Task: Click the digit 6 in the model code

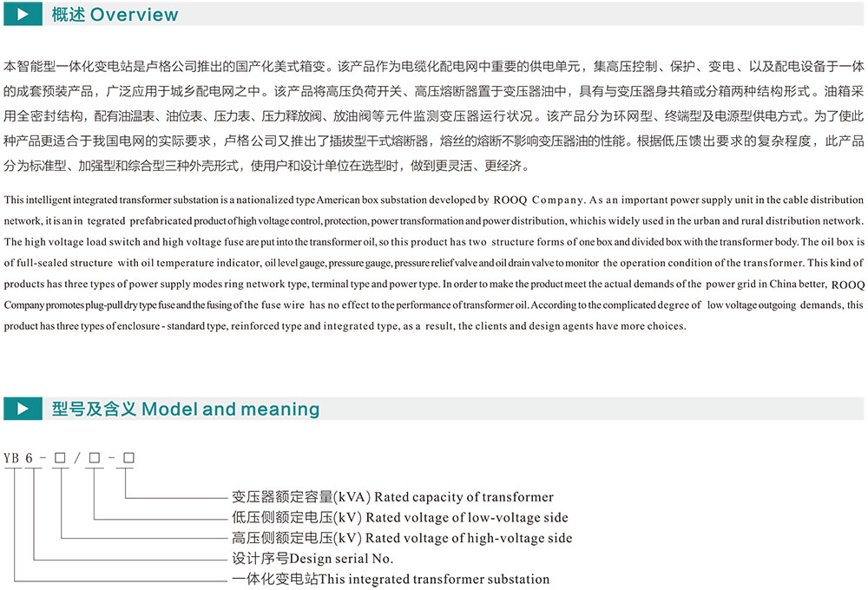Action: (x=30, y=456)
